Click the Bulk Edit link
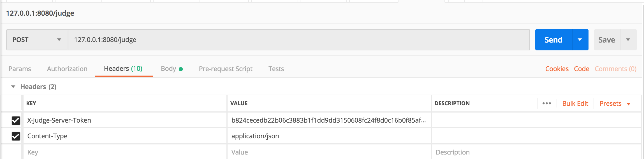The width and height of the screenshot is (644, 159). tap(575, 104)
